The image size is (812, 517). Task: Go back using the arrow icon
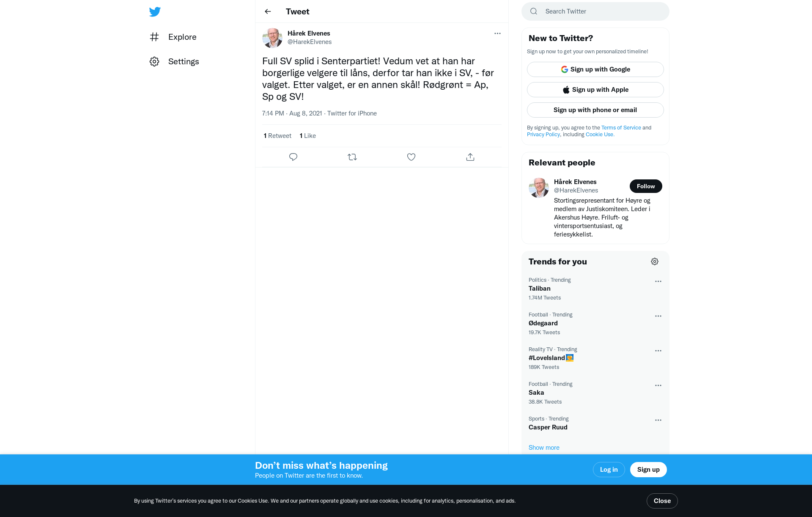(268, 11)
